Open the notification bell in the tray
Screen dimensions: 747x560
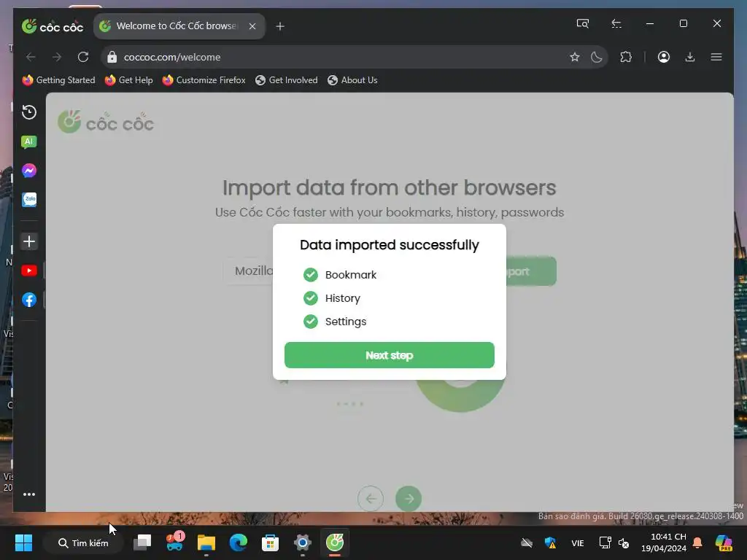coord(697,542)
